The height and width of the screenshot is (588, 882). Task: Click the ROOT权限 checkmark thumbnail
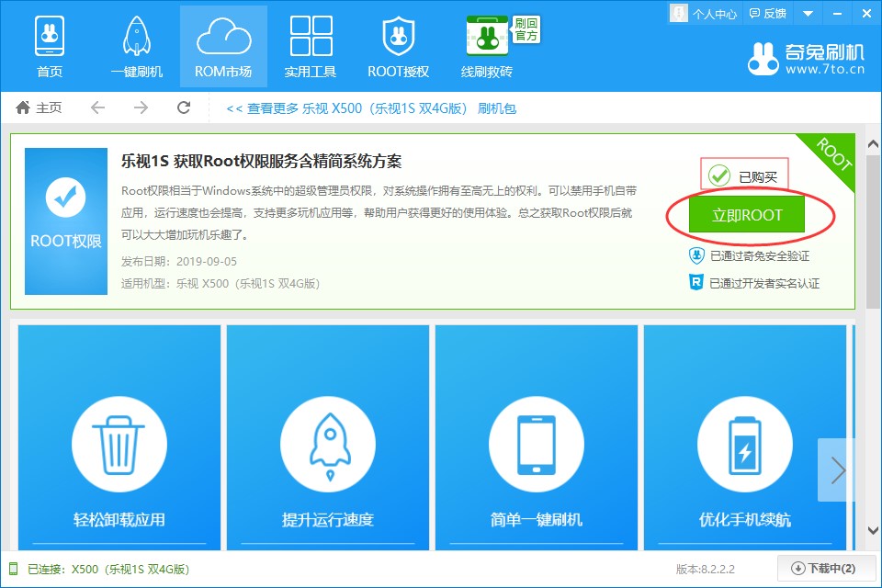[x=66, y=221]
